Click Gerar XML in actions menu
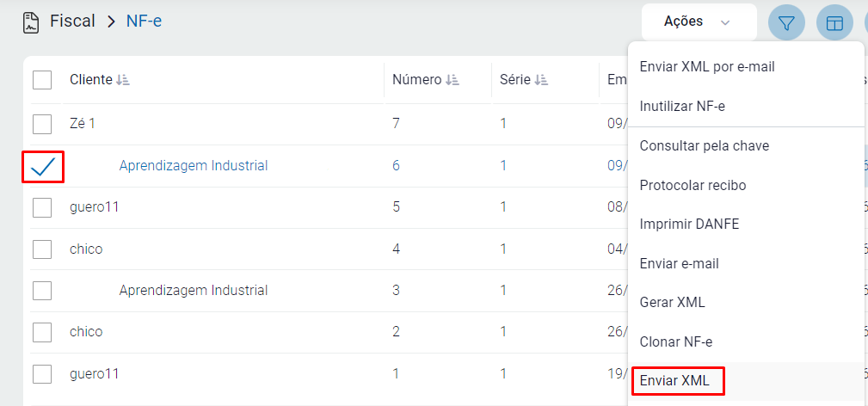868x406 pixels. 672,303
